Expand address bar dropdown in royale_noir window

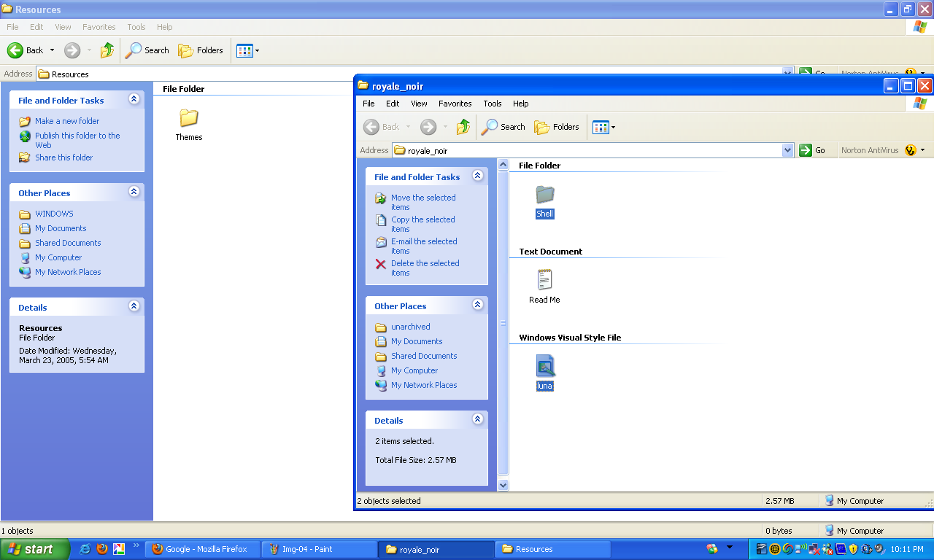(787, 150)
